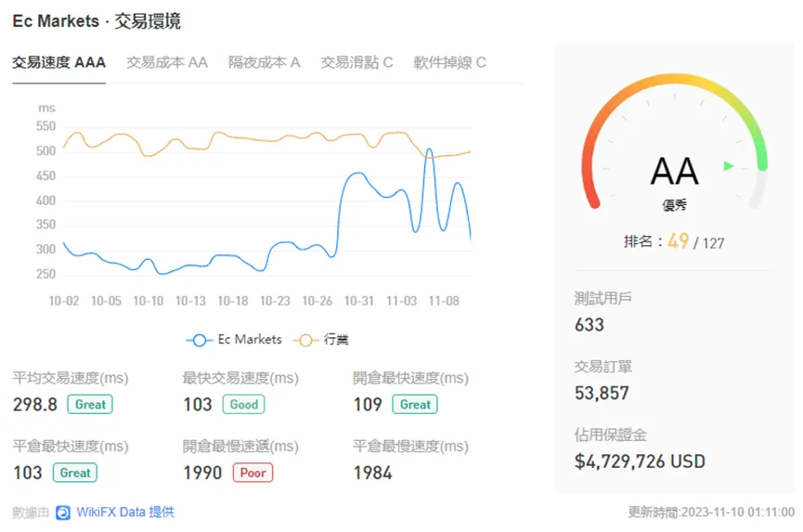The width and height of the screenshot is (803, 532).
Task: Switch to the 交易滑點 C tab
Action: click(357, 62)
